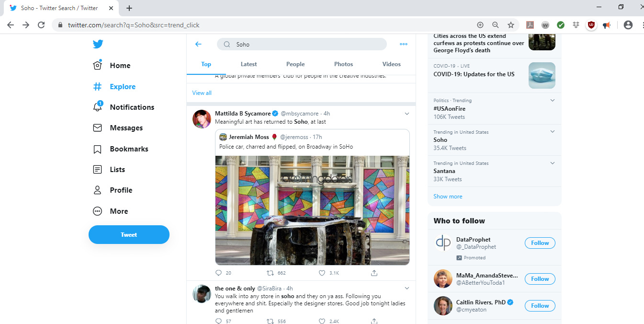
Task: Switch to the People tab
Action: [295, 64]
